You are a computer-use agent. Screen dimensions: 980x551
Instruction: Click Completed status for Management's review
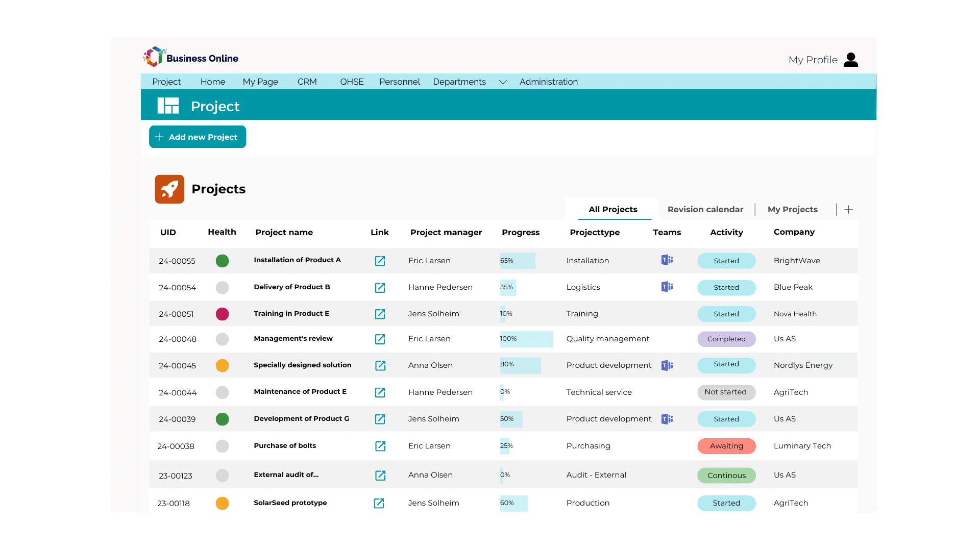[x=726, y=339]
